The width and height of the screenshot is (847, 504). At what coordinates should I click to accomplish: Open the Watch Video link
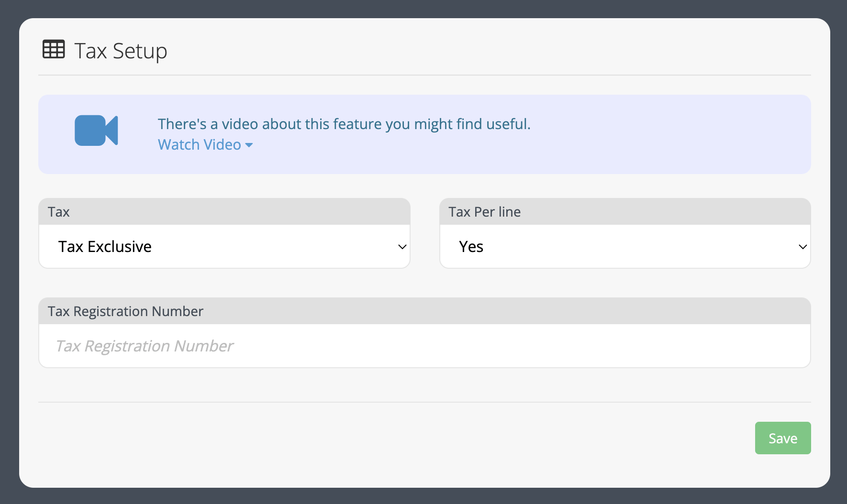pos(200,145)
